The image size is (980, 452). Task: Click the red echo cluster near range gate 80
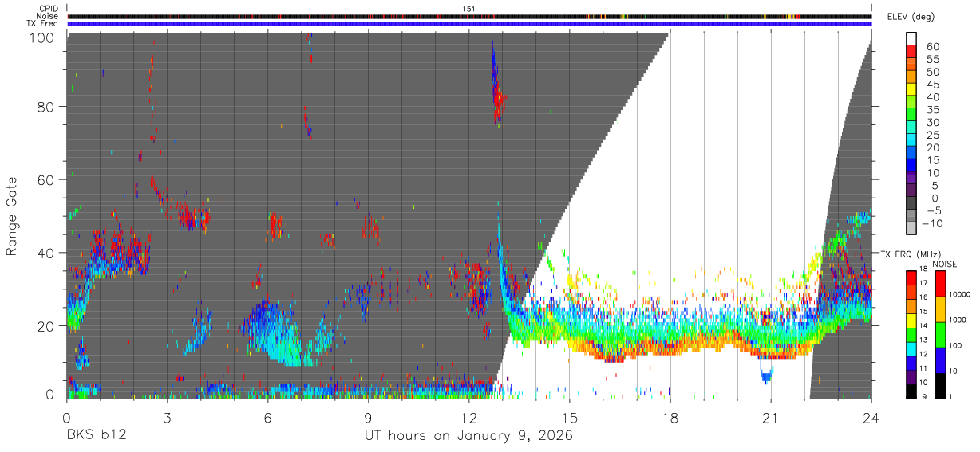(x=499, y=102)
